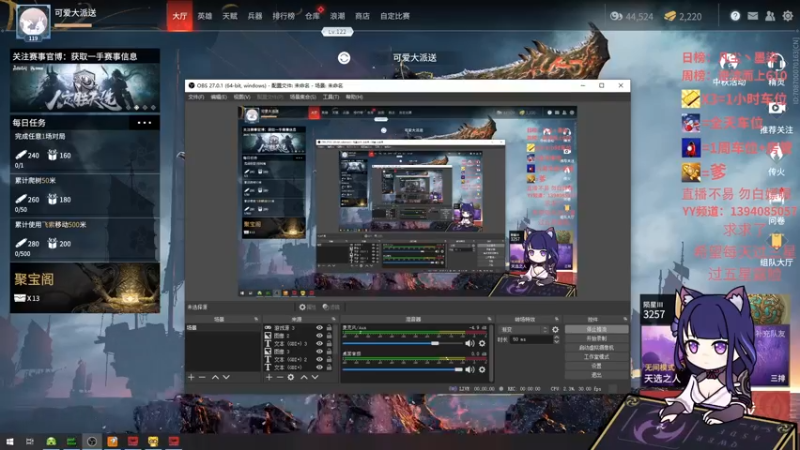Open OBS 视图(V) menu

pyautogui.click(x=242, y=97)
